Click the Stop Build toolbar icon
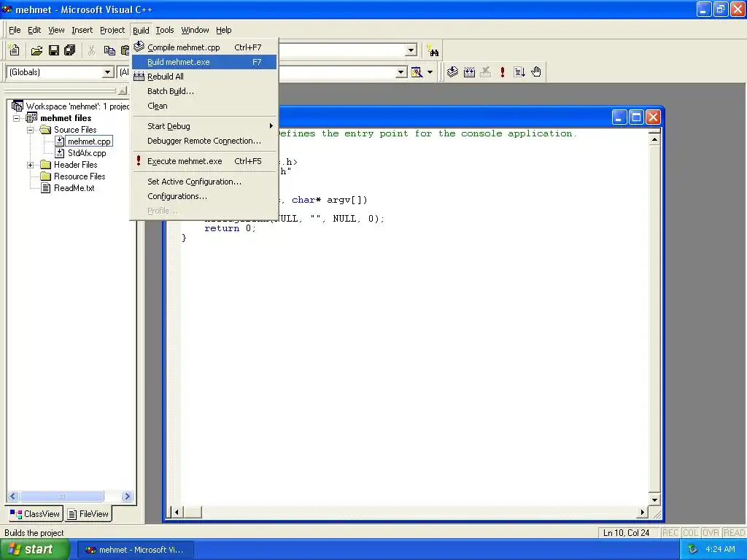The image size is (747, 560). [x=485, y=72]
